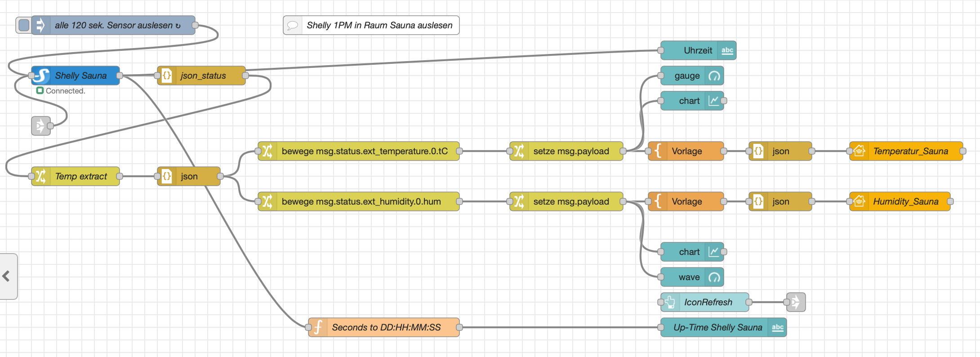Select the comment node about Shelly 1PM
This screenshot has height=357, width=980.
pos(371,25)
